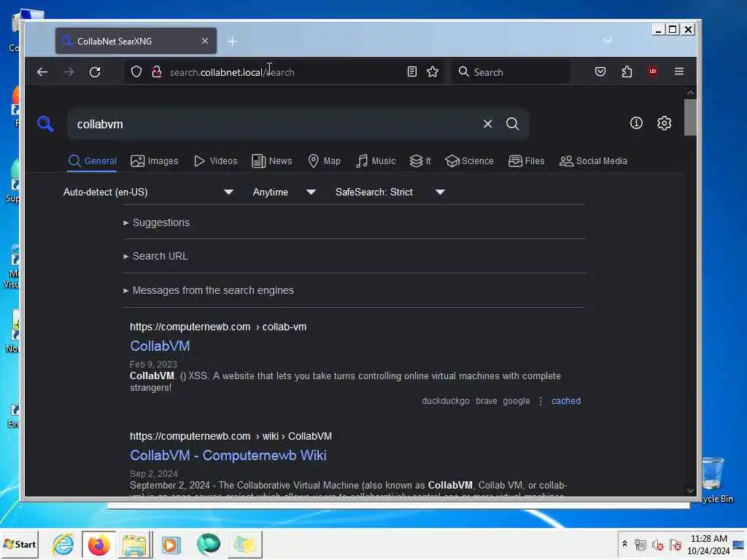Open the list all tabs chevron

(x=608, y=41)
